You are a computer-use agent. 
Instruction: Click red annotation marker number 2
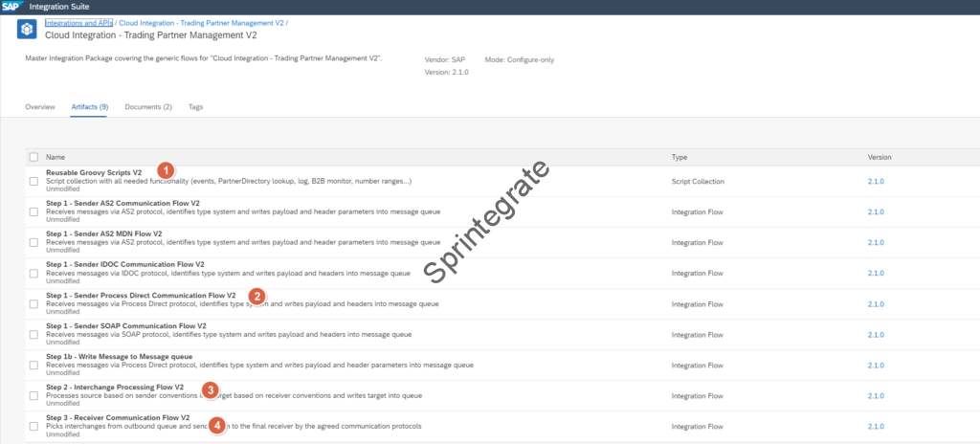tap(256, 297)
